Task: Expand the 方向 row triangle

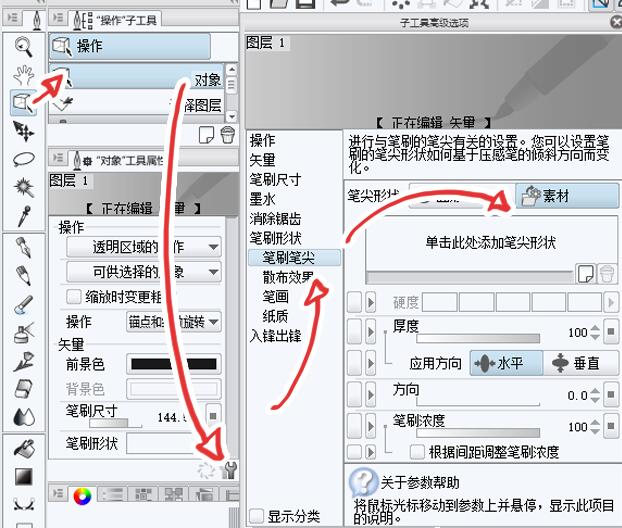Action: pos(371,394)
